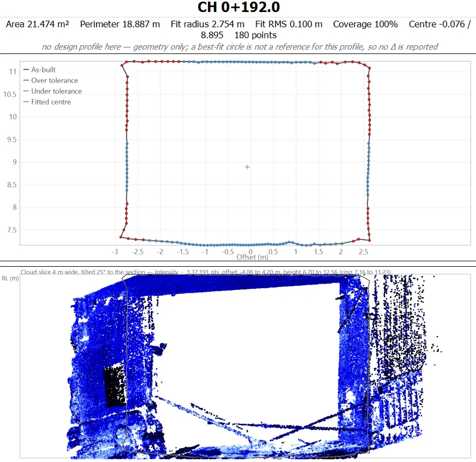
Task: Click the Coverage 100% statistic
Action: (x=365, y=24)
